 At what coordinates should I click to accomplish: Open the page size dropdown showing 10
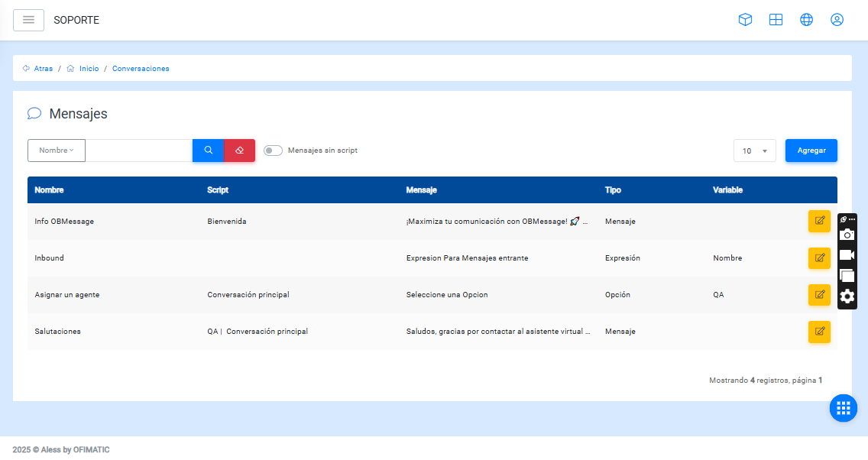click(x=755, y=151)
